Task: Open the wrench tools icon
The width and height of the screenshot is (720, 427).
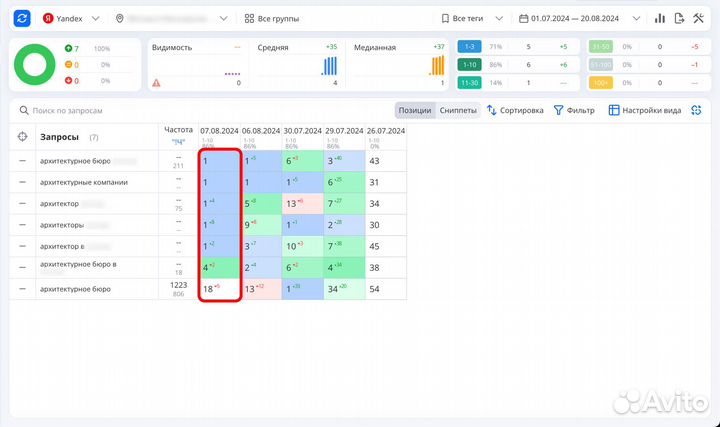Action: (x=699, y=18)
